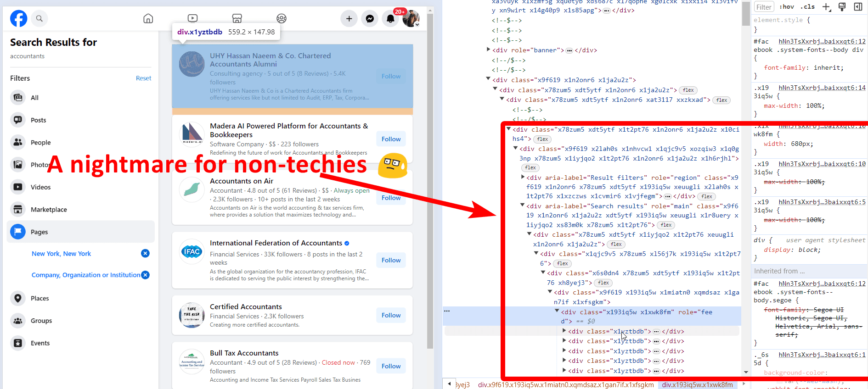Open International Federation of Accountants page title
Image resolution: width=868 pixels, height=389 pixels.
276,243
